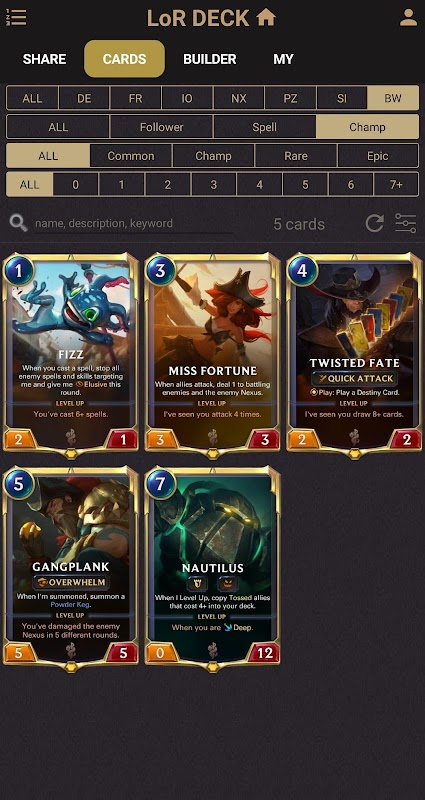Open the hamburger menu icon
Viewport: 425px width, 800px height.
tap(17, 17)
